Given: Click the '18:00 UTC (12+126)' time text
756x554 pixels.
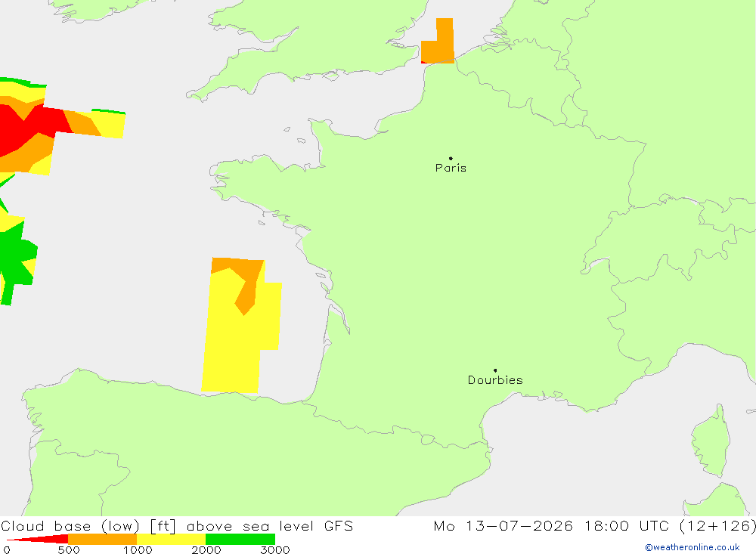Looking at the screenshot, I should pyautogui.click(x=670, y=526).
